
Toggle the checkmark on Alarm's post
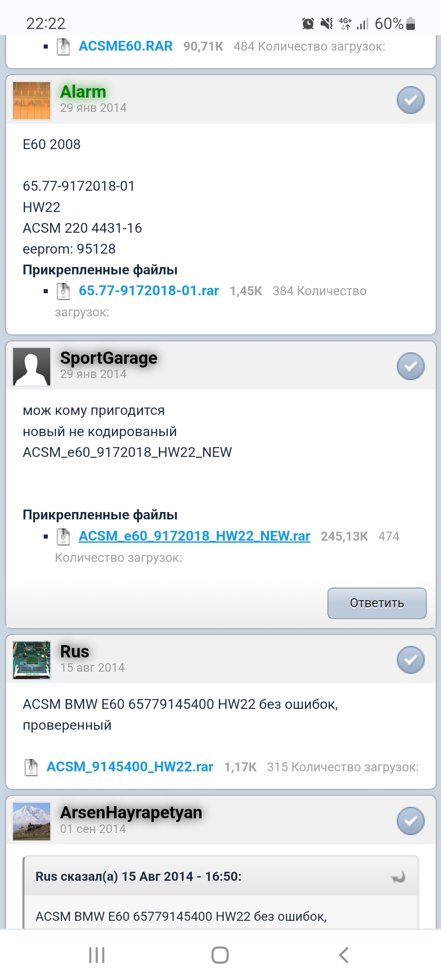point(411,100)
